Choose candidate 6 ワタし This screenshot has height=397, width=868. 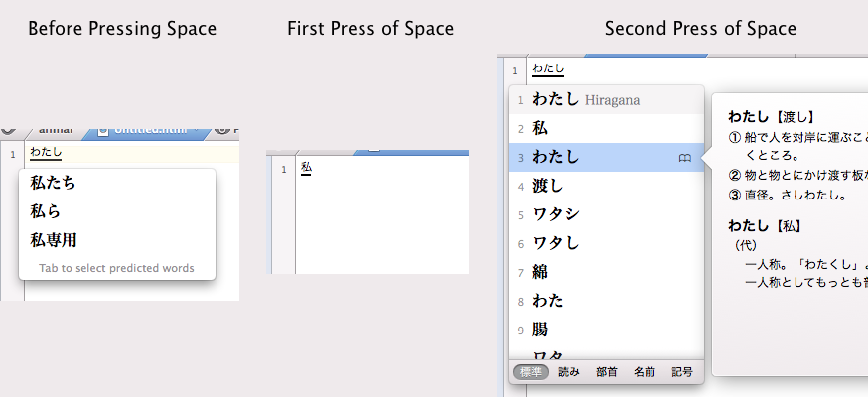coord(555,243)
